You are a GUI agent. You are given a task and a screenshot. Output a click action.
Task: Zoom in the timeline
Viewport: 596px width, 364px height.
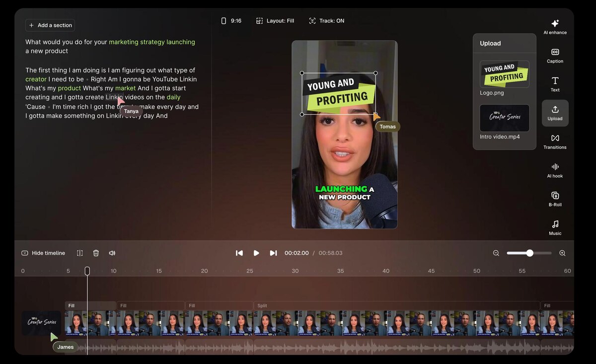point(562,253)
